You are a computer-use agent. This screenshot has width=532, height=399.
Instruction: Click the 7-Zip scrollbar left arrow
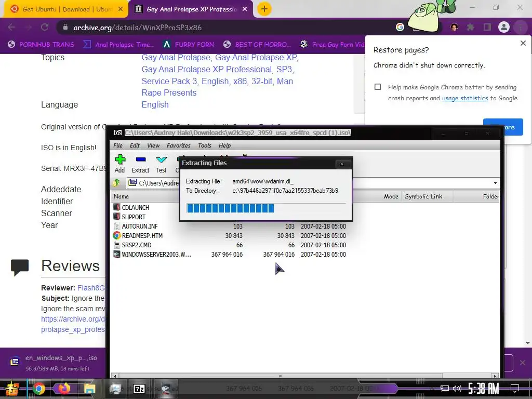coord(115,376)
